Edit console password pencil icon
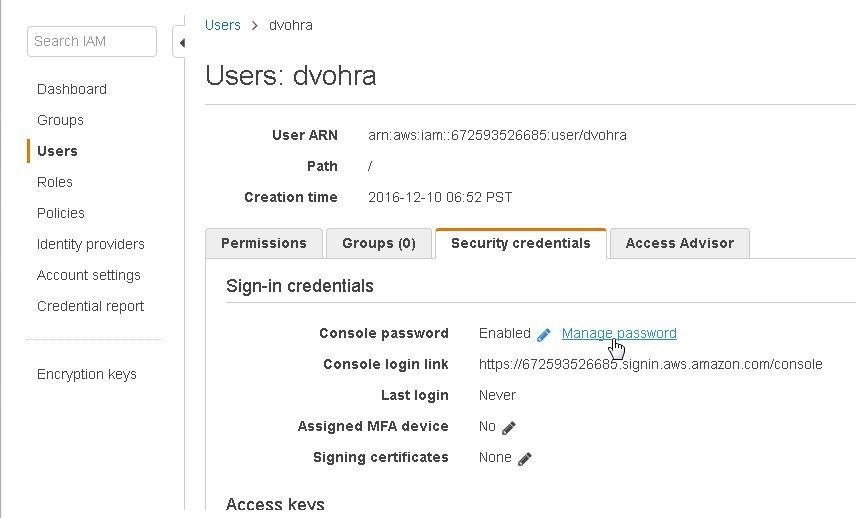856x518 pixels. 543,335
